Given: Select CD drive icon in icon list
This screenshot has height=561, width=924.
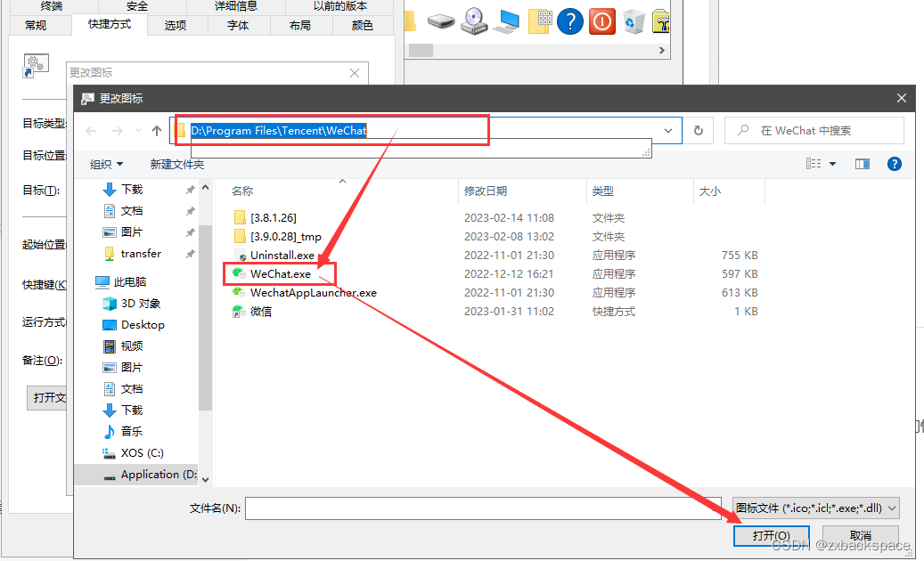Looking at the screenshot, I should click(474, 21).
